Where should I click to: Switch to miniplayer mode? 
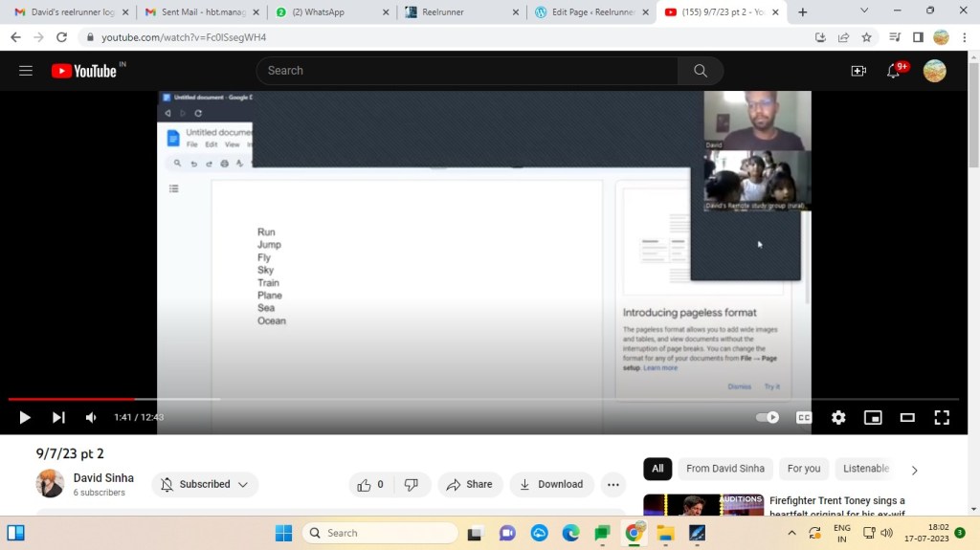[873, 417]
